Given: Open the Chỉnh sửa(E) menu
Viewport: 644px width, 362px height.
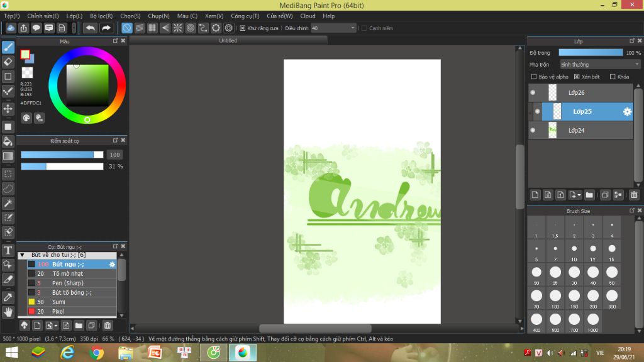Looking at the screenshot, I should point(43,16).
